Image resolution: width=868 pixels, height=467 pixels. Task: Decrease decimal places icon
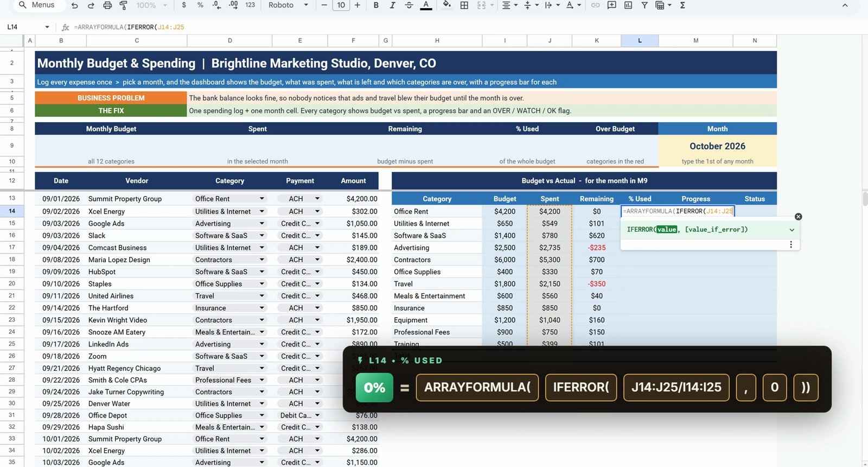(x=216, y=5)
